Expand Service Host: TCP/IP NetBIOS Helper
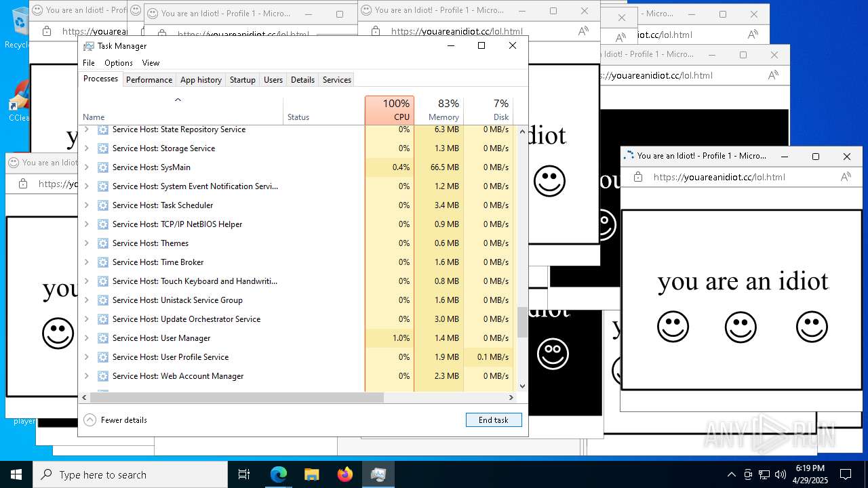Image resolution: width=868 pixels, height=488 pixels. (x=86, y=224)
